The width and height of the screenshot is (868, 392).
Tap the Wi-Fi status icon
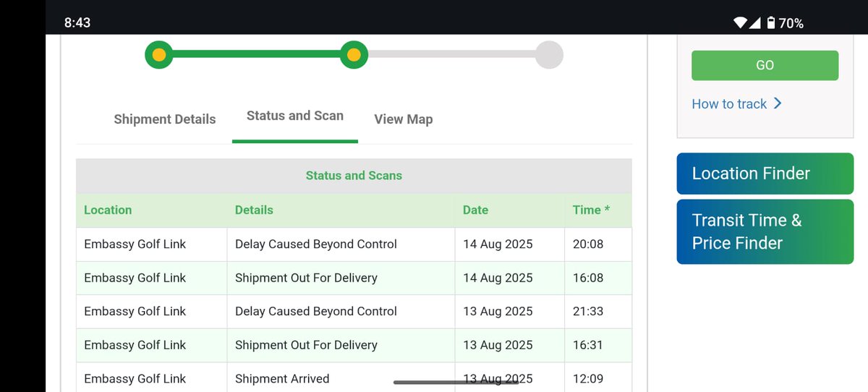click(740, 23)
